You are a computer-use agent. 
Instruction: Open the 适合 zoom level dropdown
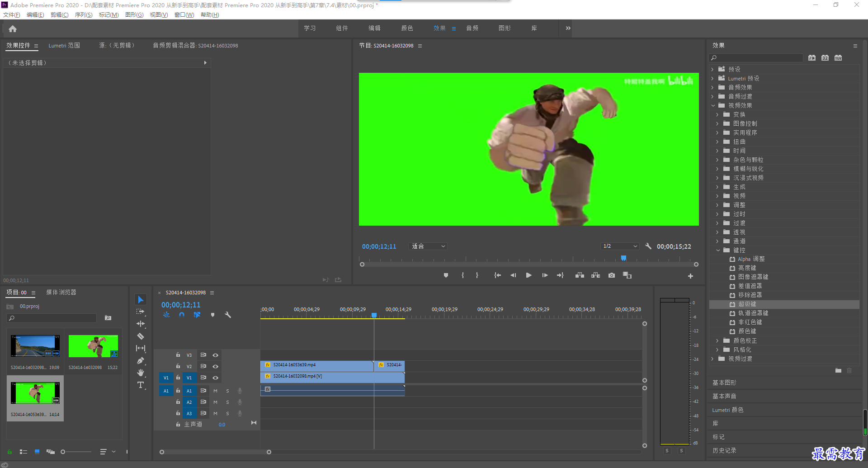coord(428,246)
